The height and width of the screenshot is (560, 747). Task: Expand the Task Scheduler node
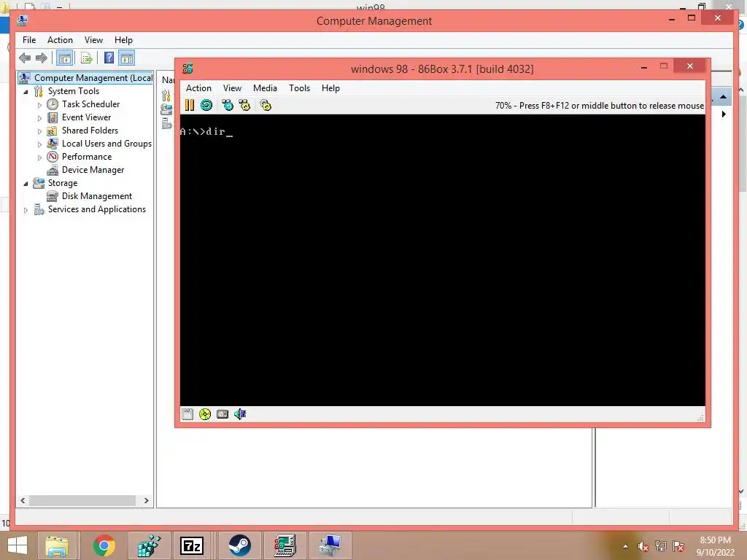tap(39, 105)
